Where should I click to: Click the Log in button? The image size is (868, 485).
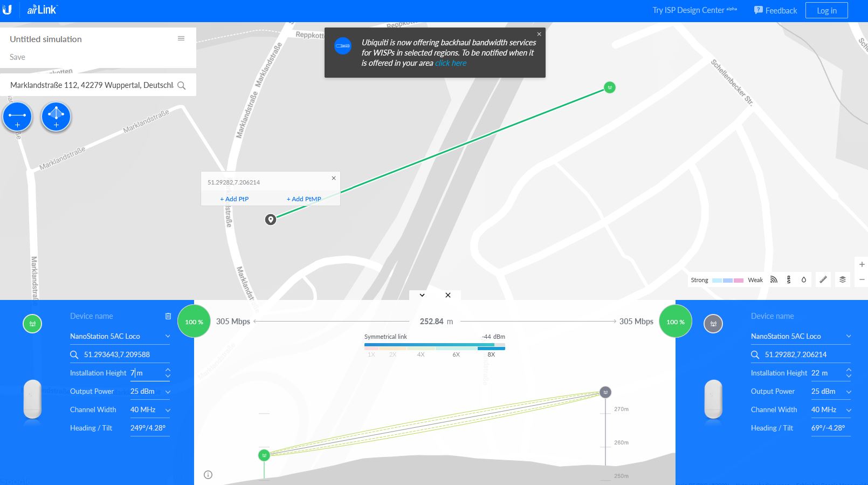826,10
